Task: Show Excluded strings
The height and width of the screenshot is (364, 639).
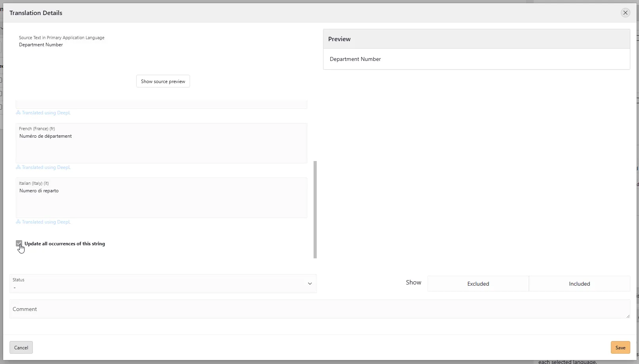Action: 478,284
